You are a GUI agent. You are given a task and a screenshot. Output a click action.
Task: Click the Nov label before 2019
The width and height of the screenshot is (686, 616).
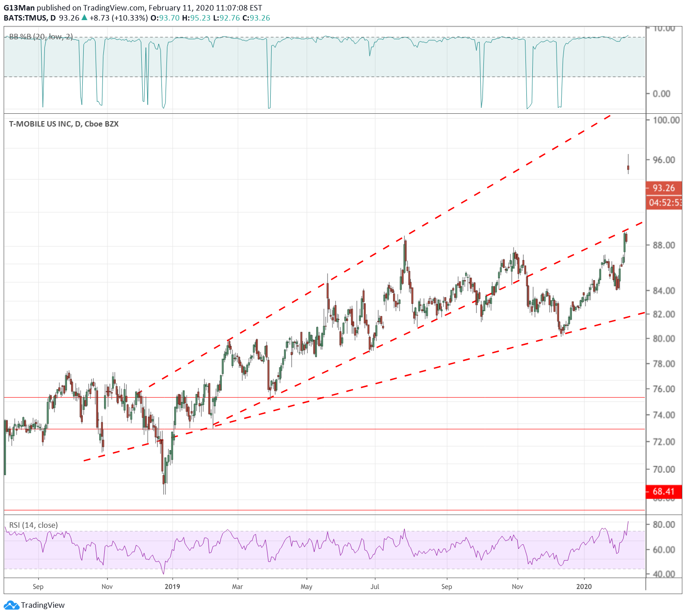point(107,587)
